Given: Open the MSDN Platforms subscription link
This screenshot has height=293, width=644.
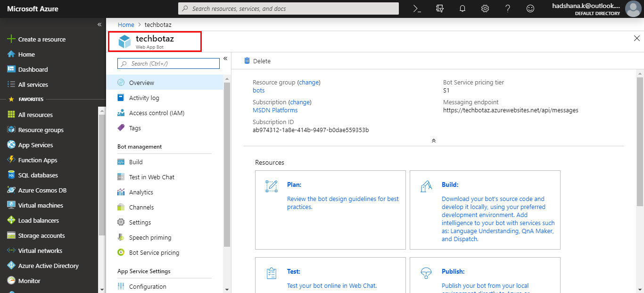Looking at the screenshot, I should click(275, 110).
